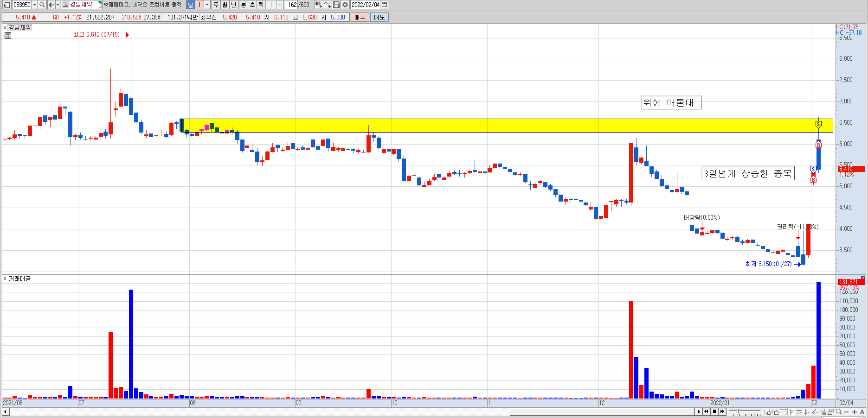Viewport: 868px width, 418px height.
Task: Click the 131,371백만 trading value
Action: click(x=183, y=17)
